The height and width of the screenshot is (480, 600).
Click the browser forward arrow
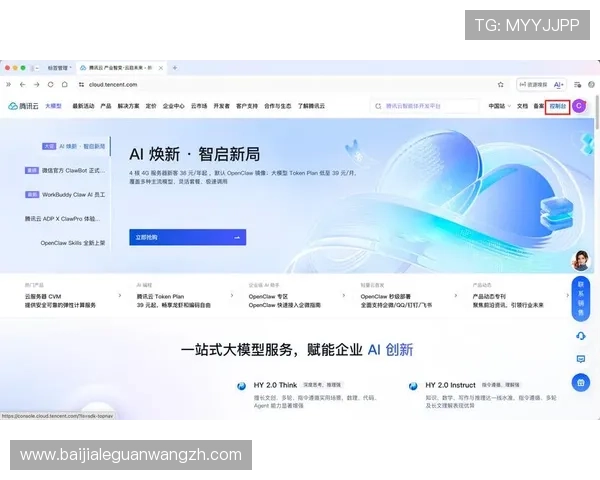[x=37, y=85]
